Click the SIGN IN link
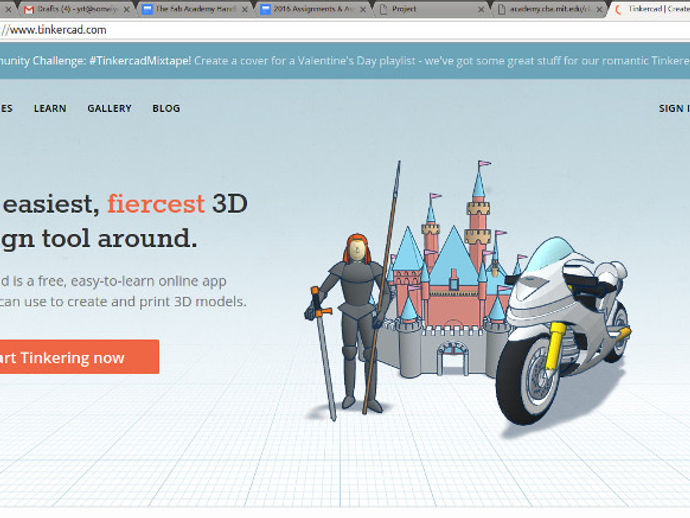 (674, 108)
